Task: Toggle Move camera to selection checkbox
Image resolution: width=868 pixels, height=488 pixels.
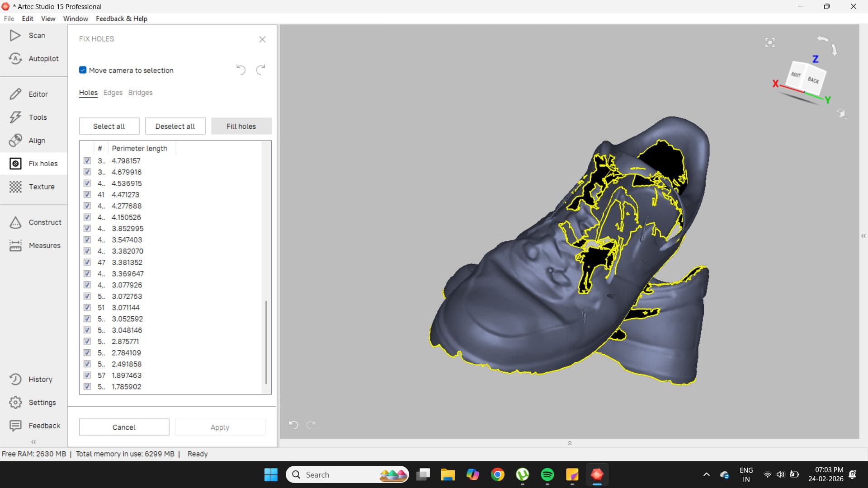Action: click(x=83, y=70)
